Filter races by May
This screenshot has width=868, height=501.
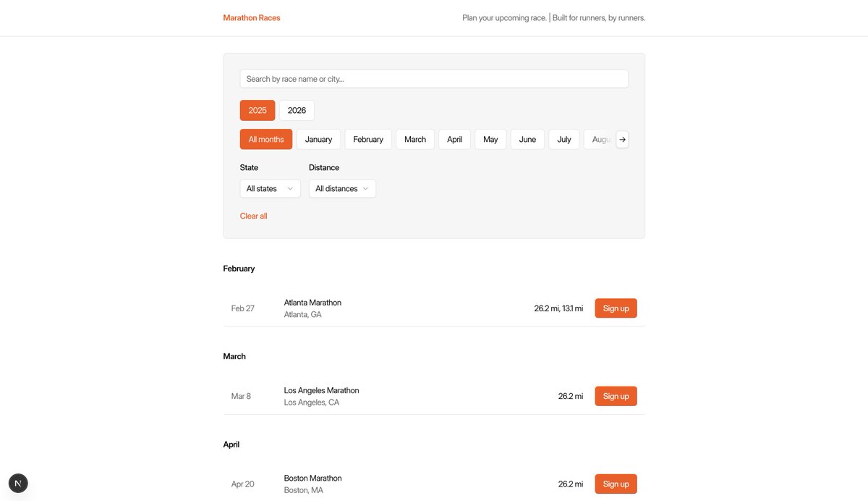pyautogui.click(x=490, y=139)
